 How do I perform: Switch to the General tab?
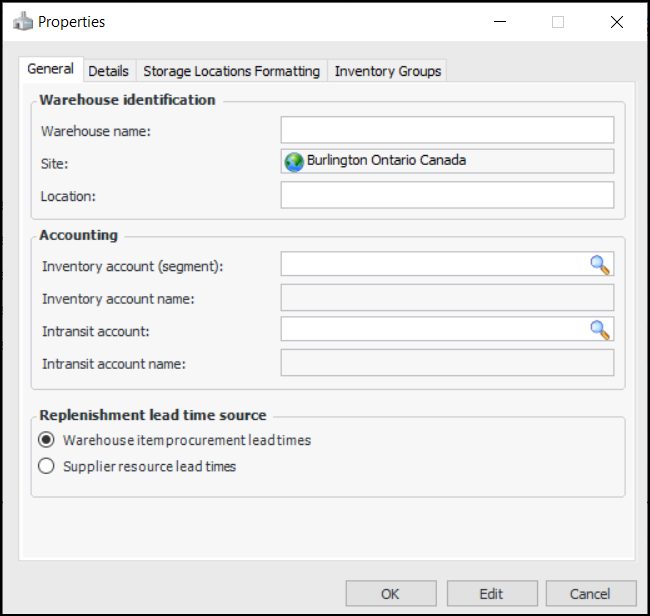(x=50, y=69)
